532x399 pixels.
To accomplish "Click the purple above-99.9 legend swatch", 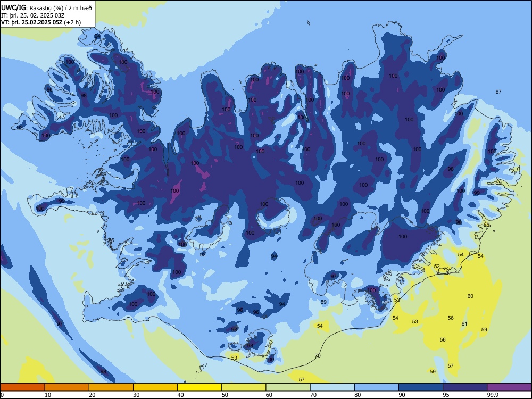I will pos(509,387).
